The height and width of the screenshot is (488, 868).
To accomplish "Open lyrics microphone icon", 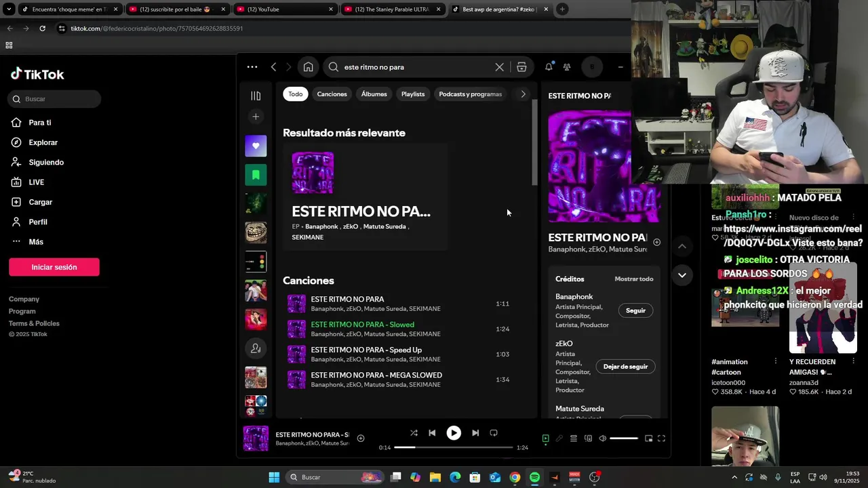I will click(x=559, y=439).
